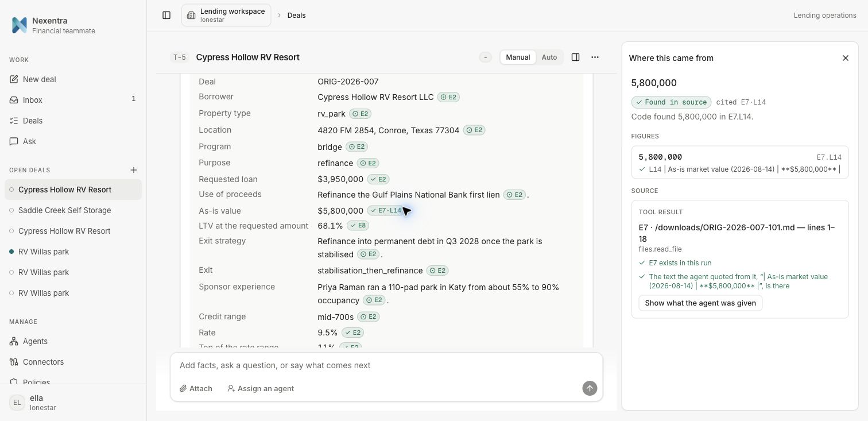Screen dimensions: 868x421
Task: Click the T-5 tag by deal title
Action: coord(180,57)
